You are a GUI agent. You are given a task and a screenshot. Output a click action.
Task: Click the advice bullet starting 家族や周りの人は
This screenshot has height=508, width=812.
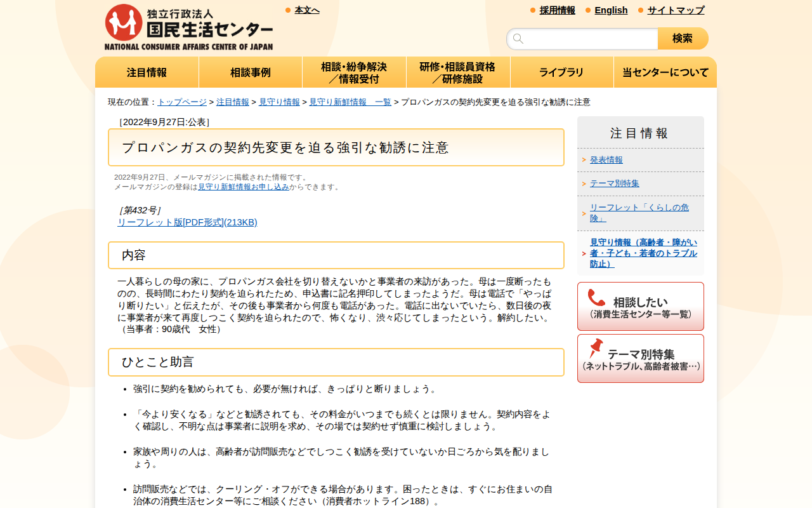[341, 458]
